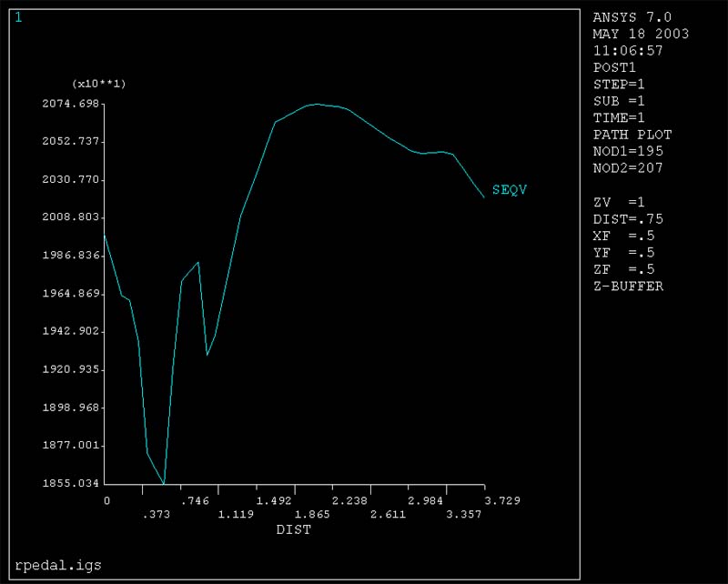Click y-axis value 1920.935

coord(71,369)
